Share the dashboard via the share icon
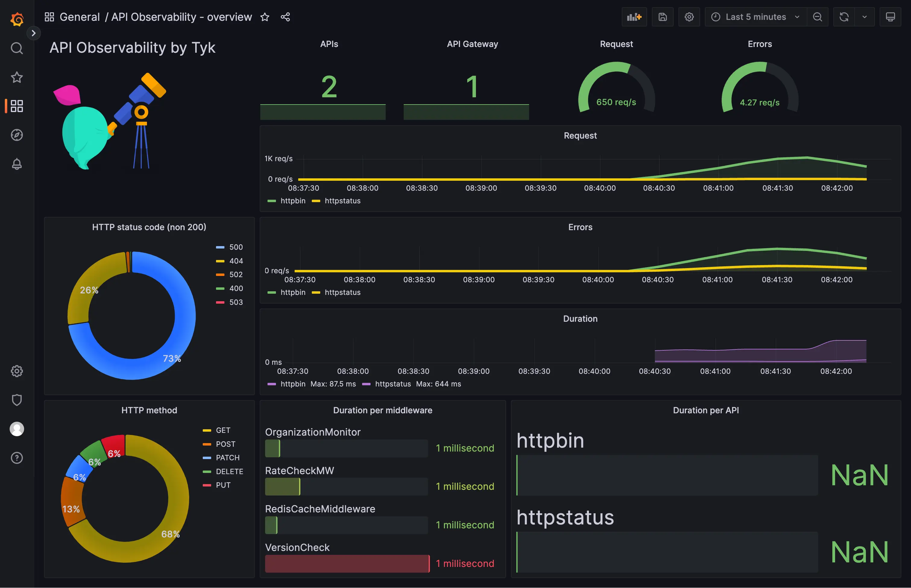 (285, 17)
